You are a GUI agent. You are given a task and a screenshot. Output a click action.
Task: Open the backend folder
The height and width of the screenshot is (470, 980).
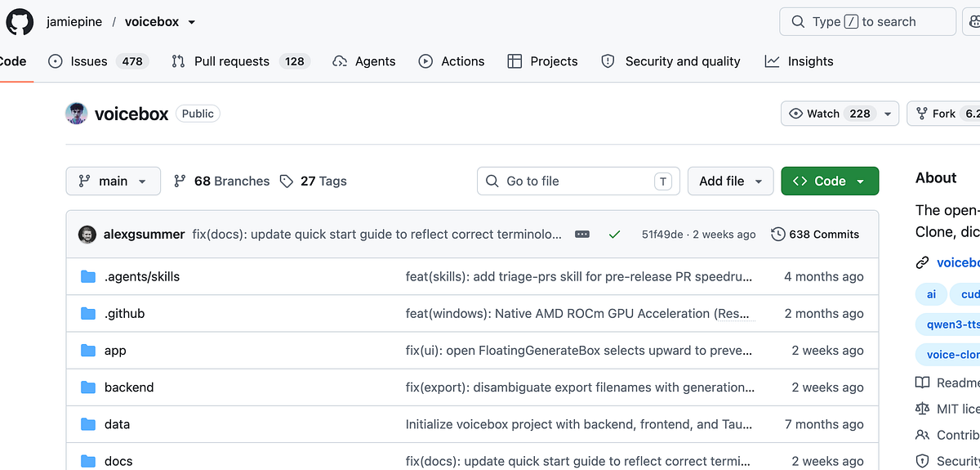(129, 387)
